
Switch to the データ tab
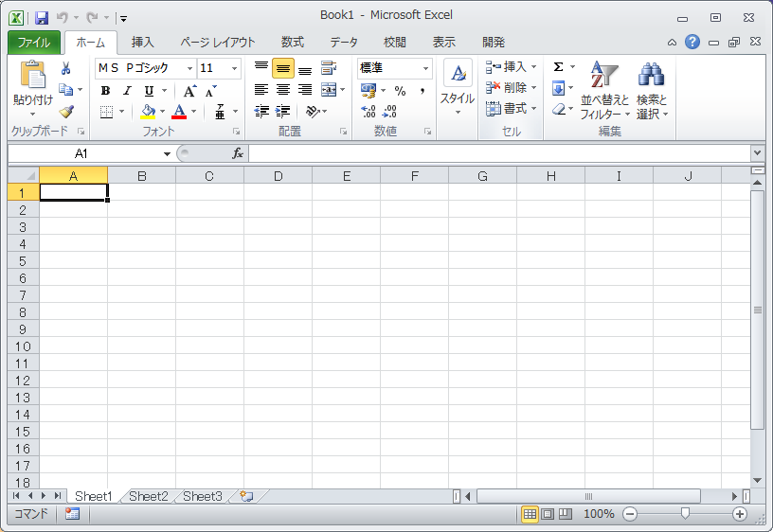(x=344, y=43)
